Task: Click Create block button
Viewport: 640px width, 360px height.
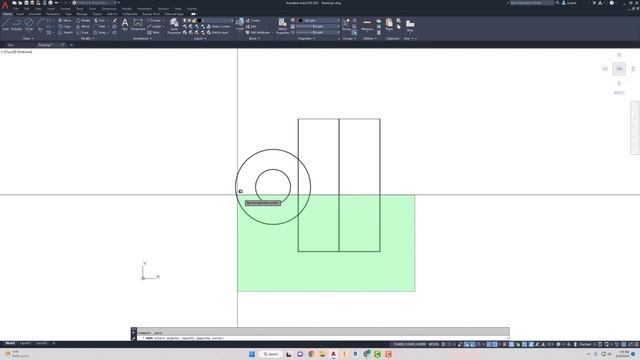Action: (253, 20)
